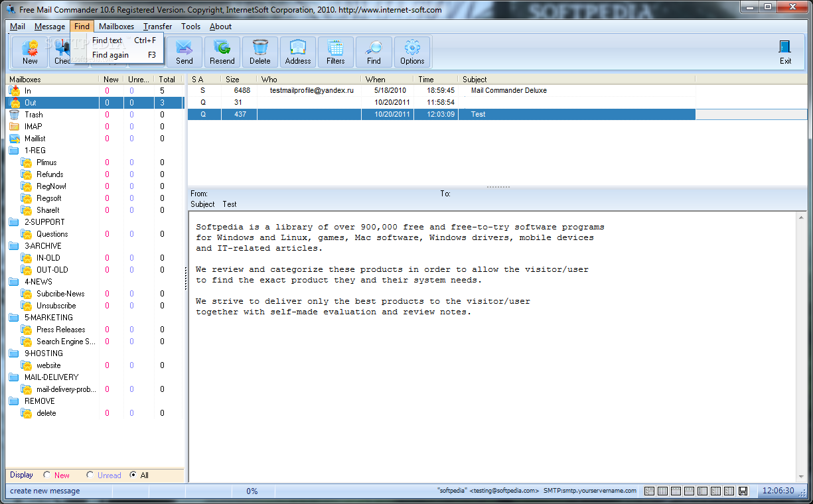Select the message from testmailprofile@yandex.ru
813x504 pixels.
441,90
